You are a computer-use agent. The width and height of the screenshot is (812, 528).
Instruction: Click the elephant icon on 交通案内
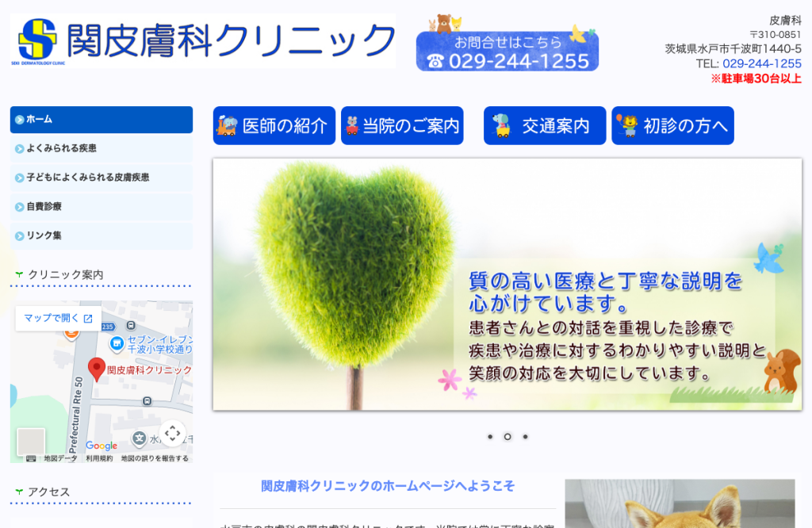501,126
